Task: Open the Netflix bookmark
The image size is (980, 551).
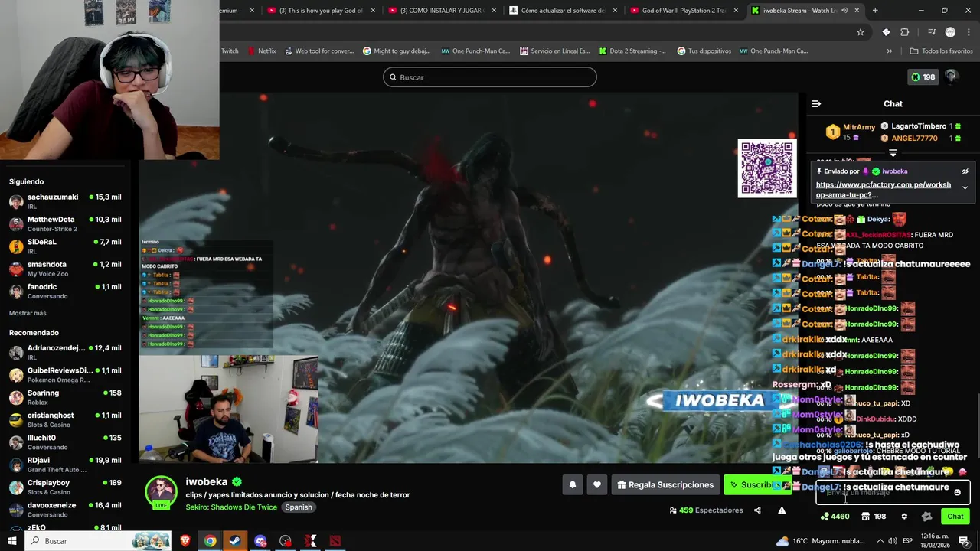Action: pos(261,51)
